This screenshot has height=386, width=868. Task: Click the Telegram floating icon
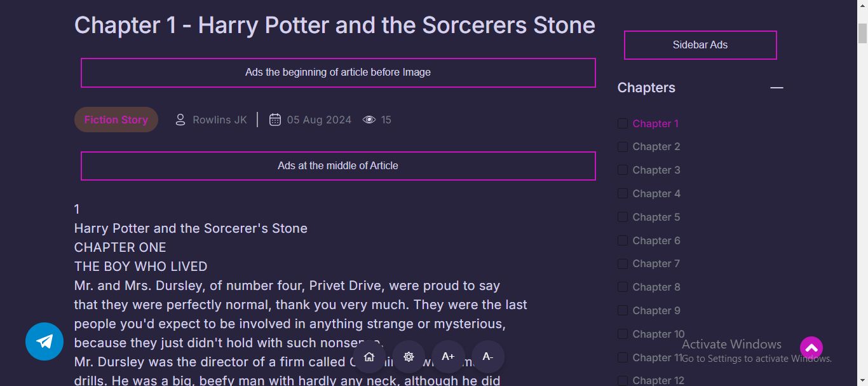click(x=44, y=341)
